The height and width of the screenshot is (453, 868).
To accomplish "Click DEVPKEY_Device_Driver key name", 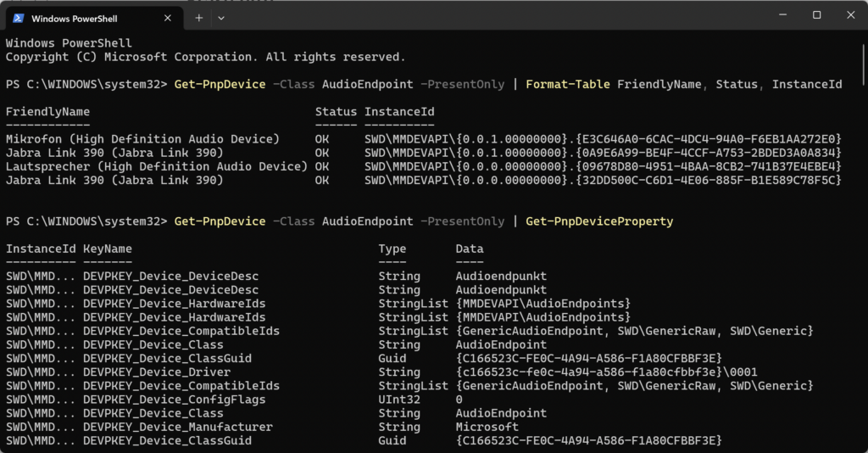I will click(157, 372).
